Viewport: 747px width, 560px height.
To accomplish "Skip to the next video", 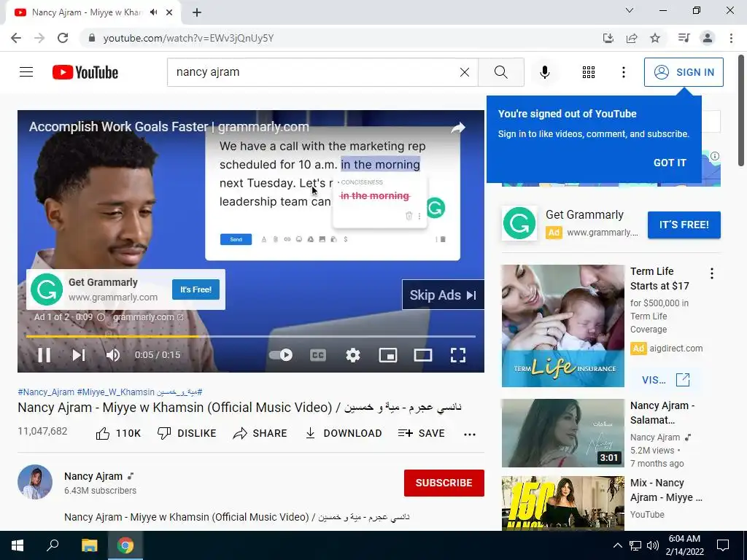I will click(79, 355).
